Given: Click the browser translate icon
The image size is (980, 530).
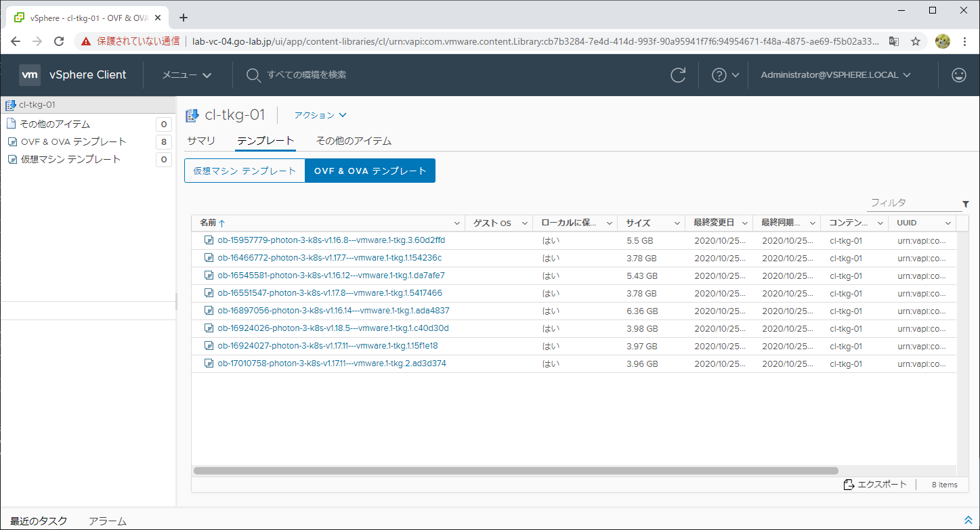Looking at the screenshot, I should point(894,41).
